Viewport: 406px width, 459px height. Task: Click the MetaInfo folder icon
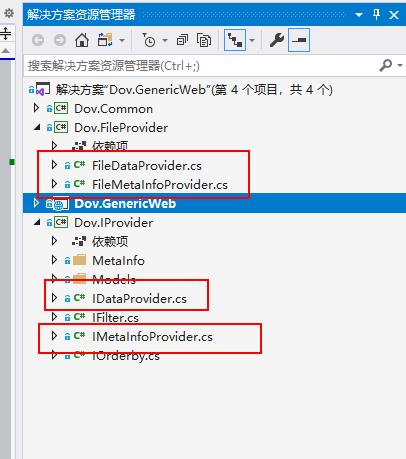point(80,260)
